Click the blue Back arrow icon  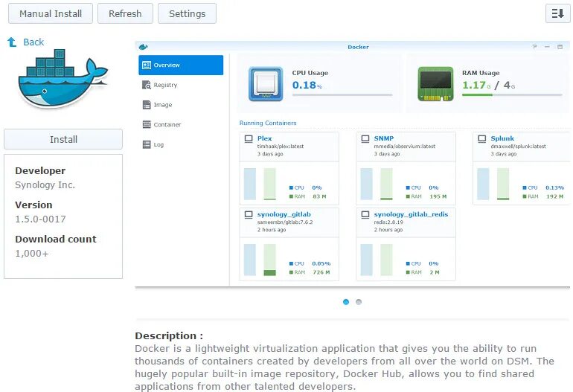(x=12, y=42)
